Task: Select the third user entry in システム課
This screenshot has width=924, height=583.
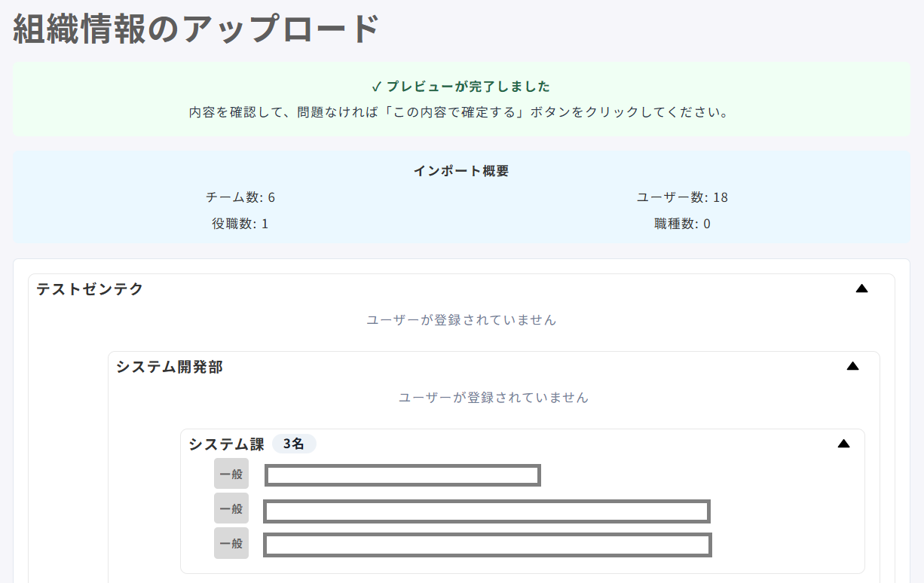Action: click(x=488, y=545)
